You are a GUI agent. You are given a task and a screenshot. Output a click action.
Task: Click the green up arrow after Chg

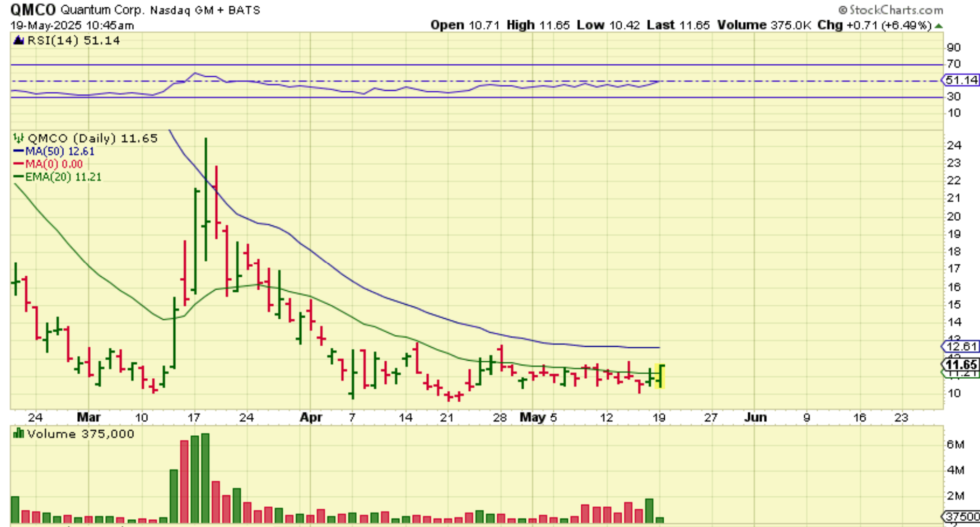tap(939, 25)
